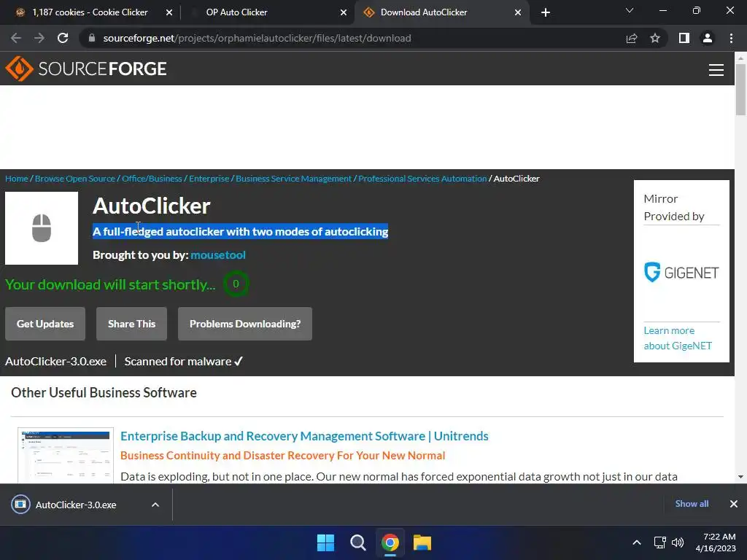Screen dimensions: 747x560
Task: Open the browser side panel
Action: pos(684,38)
